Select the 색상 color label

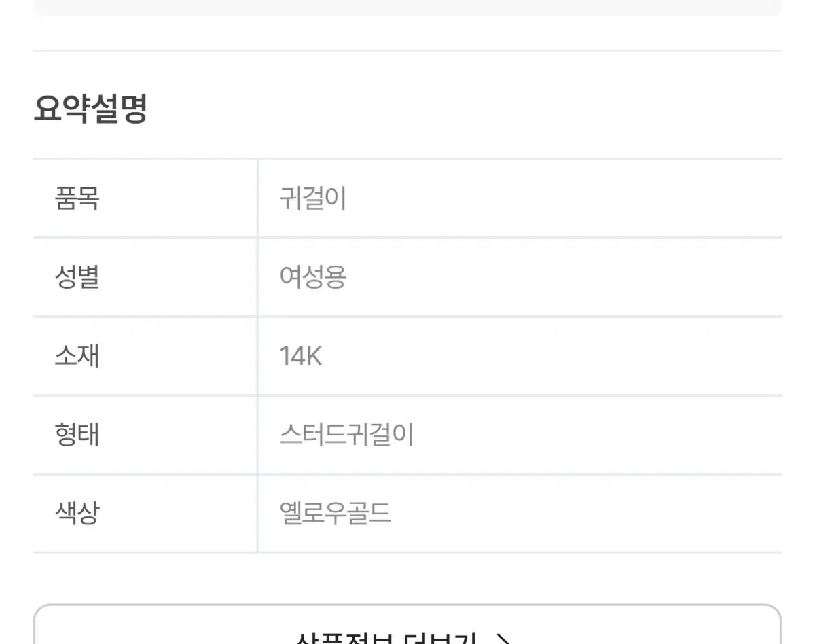(77, 512)
